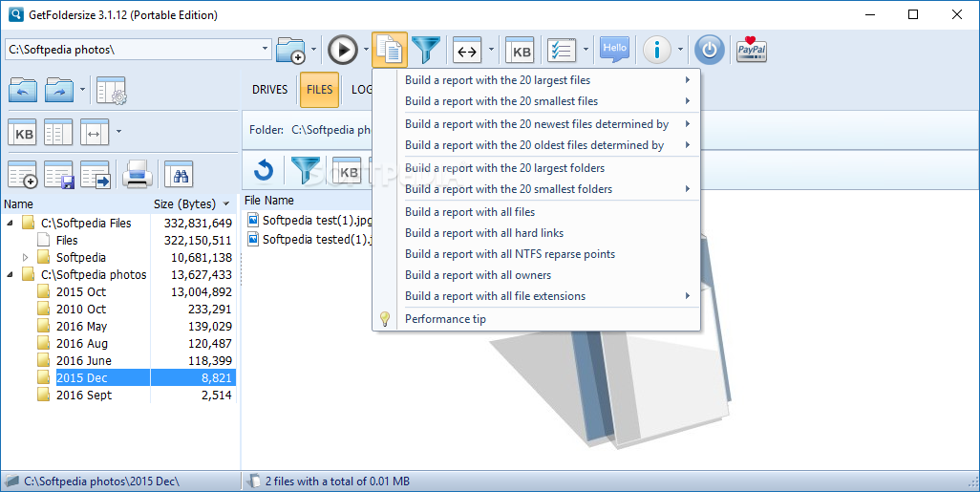Open dropdown arrow beside column width icon

point(491,50)
